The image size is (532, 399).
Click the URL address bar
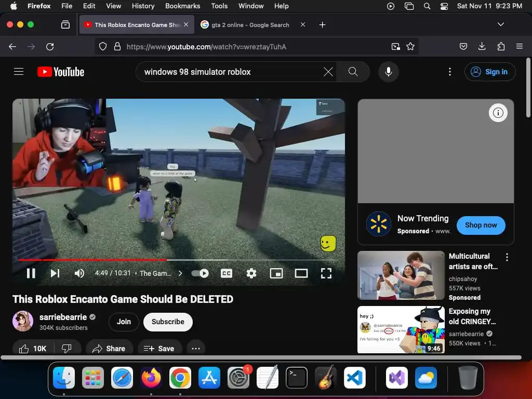click(x=256, y=46)
